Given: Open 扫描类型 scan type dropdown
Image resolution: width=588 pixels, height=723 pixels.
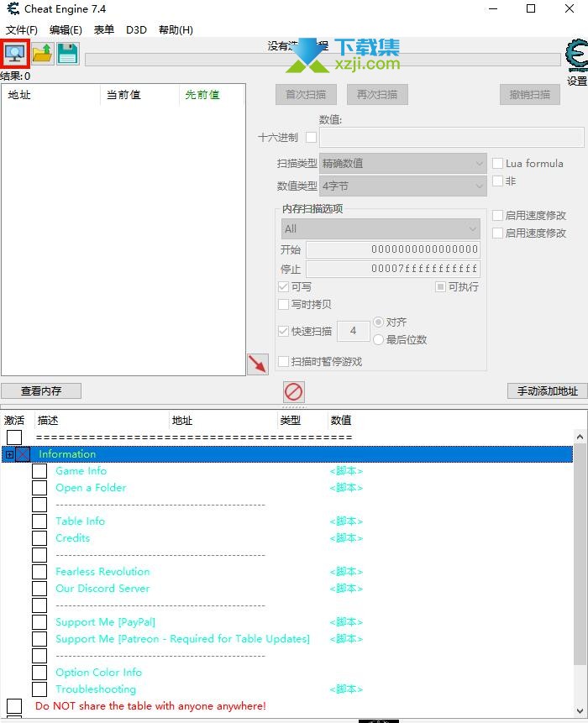Looking at the screenshot, I should (x=403, y=163).
